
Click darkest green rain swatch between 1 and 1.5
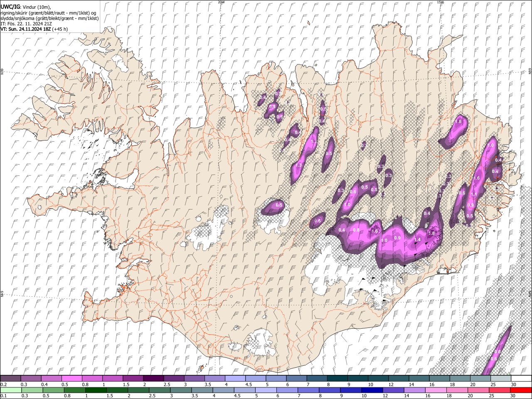(96, 390)
